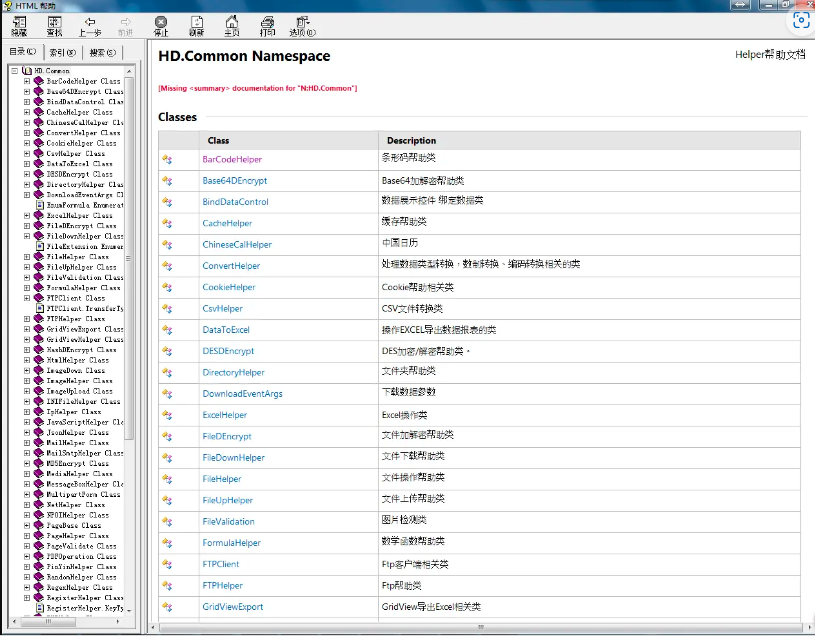Click the Refresh (刷新) toolbar icon
This screenshot has width=815, height=636.
tap(197, 25)
